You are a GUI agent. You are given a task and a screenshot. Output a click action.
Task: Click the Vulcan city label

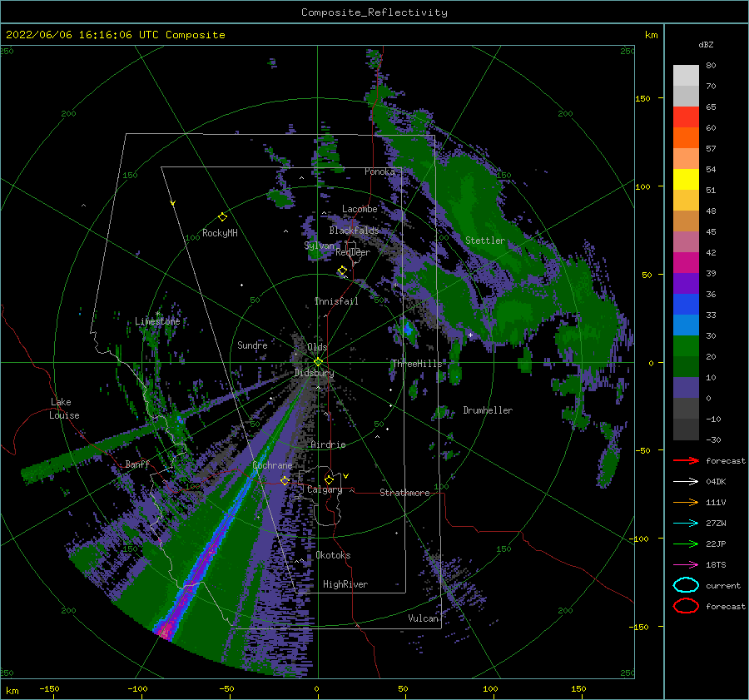[x=424, y=618]
